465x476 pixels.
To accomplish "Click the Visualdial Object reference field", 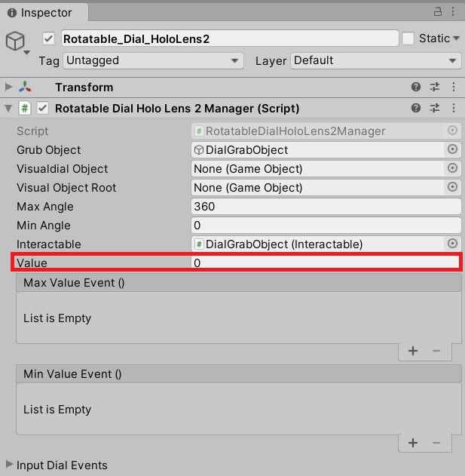I will point(317,169).
